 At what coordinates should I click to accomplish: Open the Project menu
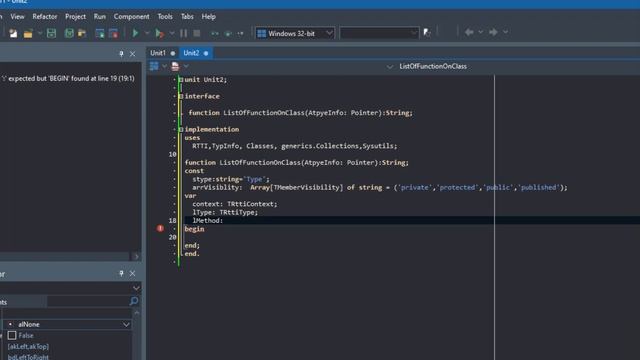[76, 17]
